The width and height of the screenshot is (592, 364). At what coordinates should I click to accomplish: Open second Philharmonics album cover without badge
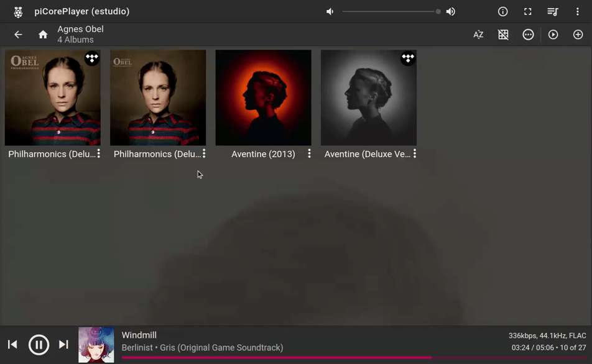click(x=158, y=98)
